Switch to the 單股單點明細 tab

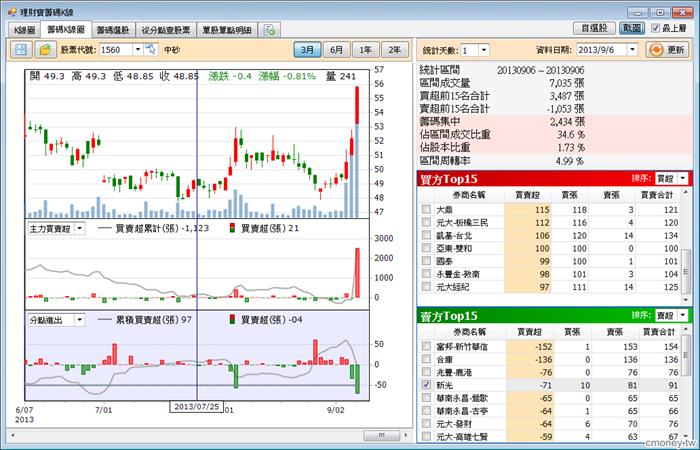click(x=227, y=30)
